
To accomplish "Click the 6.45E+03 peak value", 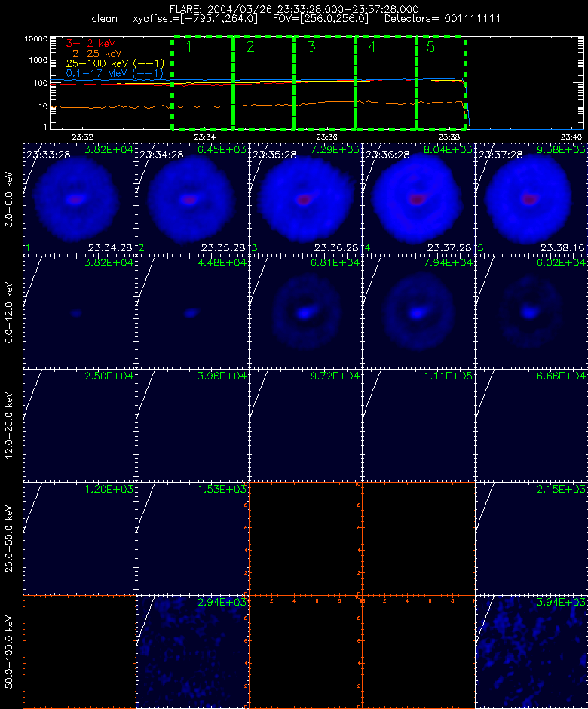I will [x=222, y=149].
